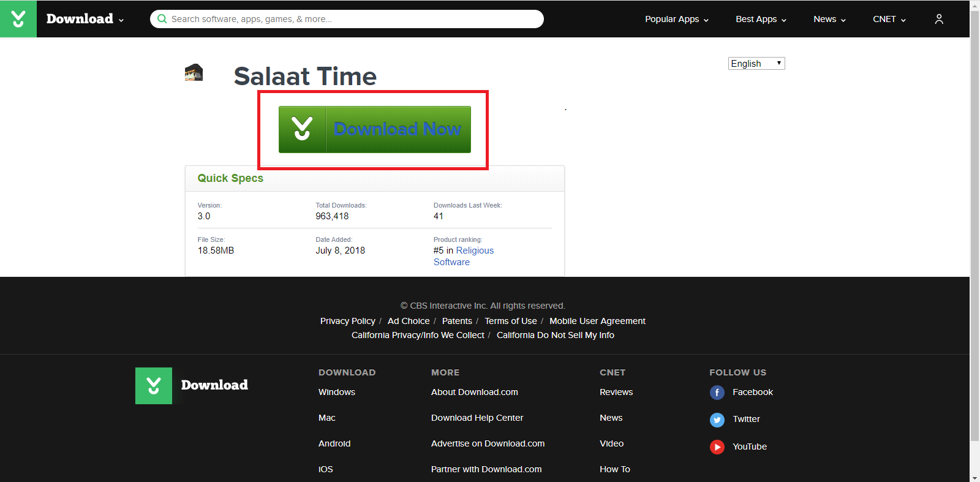Screen dimensions: 980x482
Task: Click the arrow icon on Download Now button
Action: pyautogui.click(x=303, y=129)
